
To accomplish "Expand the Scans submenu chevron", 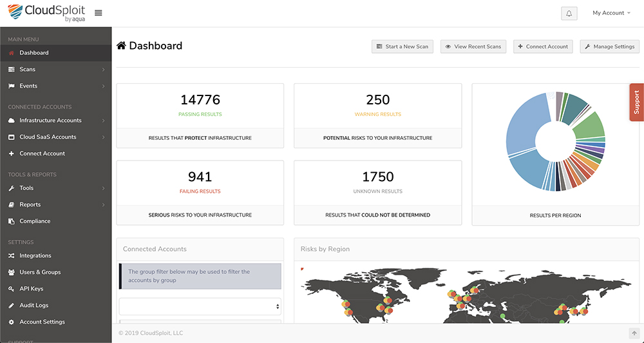I will click(103, 70).
